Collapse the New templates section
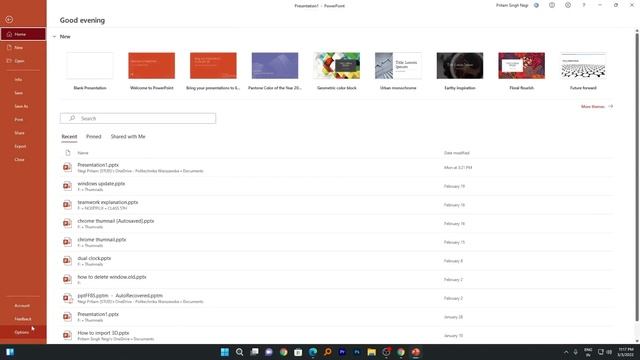640x360 pixels. click(54, 37)
